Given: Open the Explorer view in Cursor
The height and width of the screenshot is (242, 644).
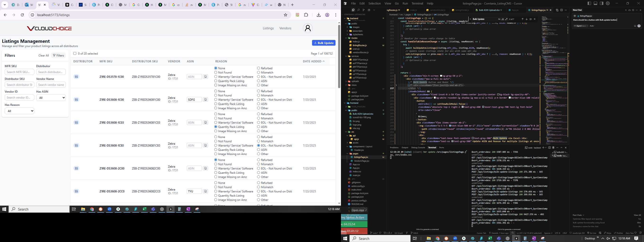Looking at the screenshot, I should [x=353, y=10].
